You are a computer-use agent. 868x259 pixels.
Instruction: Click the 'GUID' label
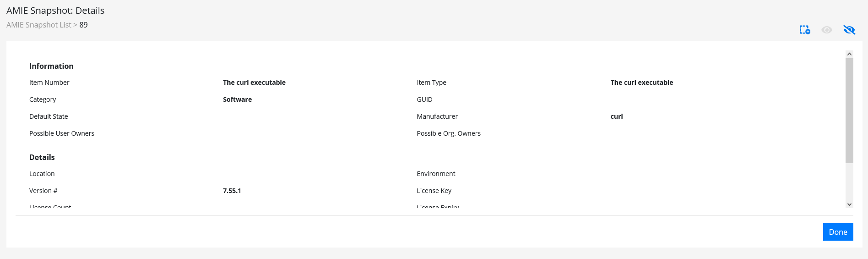click(x=424, y=99)
